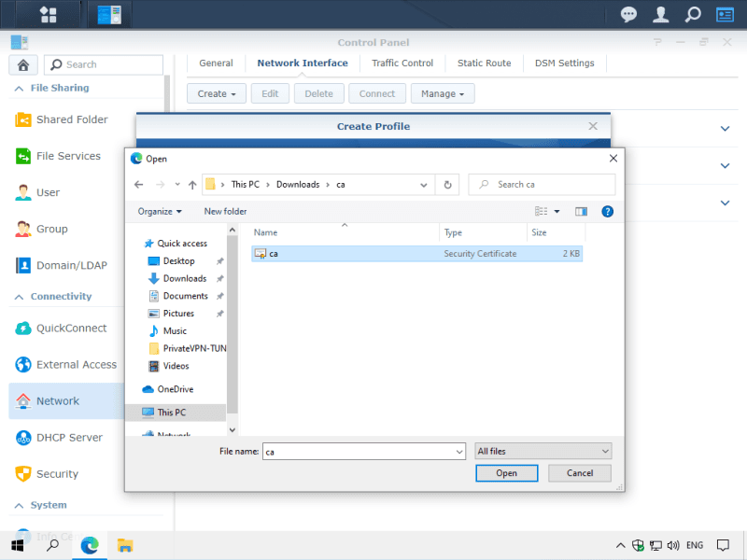This screenshot has width=747, height=560.
Task: Switch to the Traffic Control tab
Action: click(x=402, y=63)
